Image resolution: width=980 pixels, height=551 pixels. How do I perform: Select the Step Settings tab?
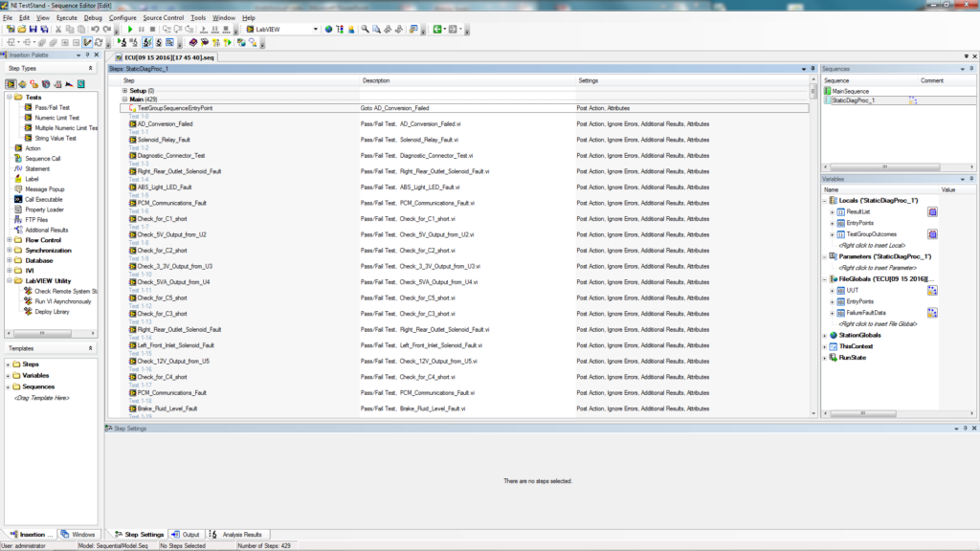pos(140,535)
